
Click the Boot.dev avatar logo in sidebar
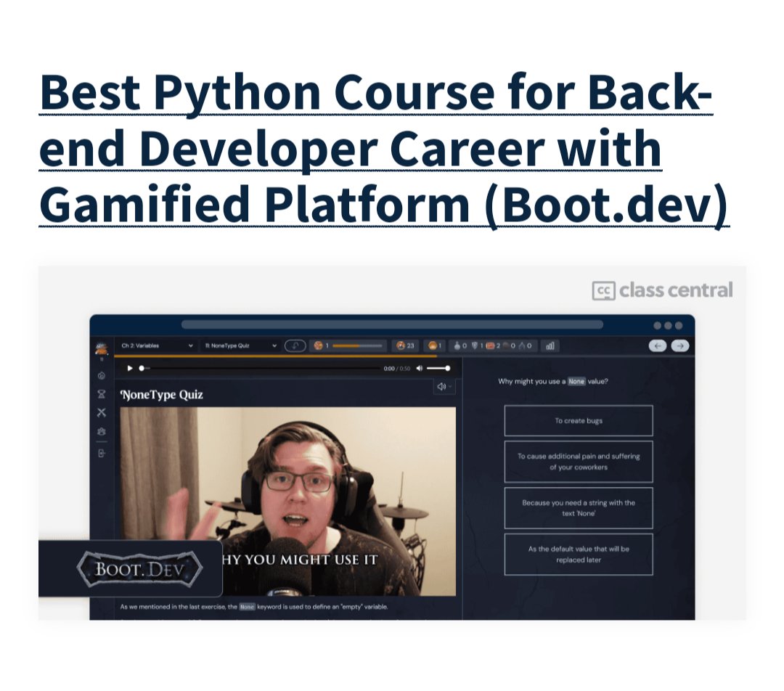102,348
